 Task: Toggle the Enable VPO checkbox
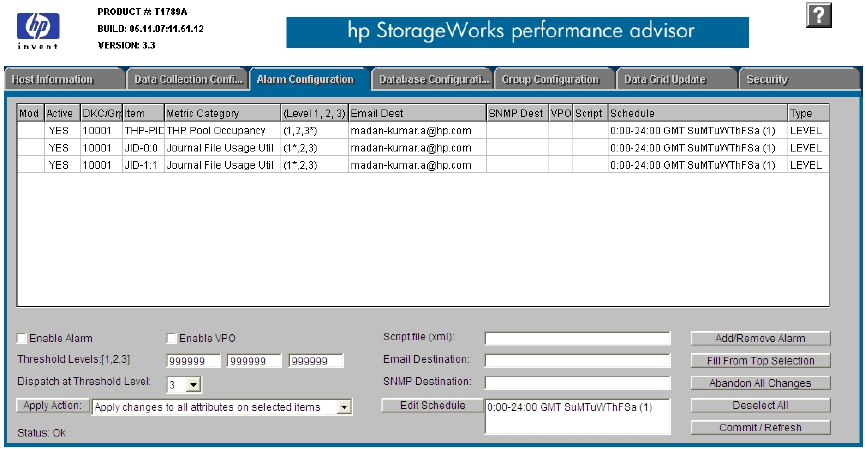pos(172,338)
